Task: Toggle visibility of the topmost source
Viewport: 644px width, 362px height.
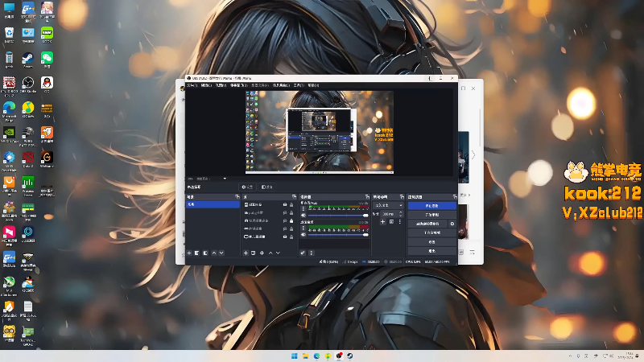Action: point(285,205)
